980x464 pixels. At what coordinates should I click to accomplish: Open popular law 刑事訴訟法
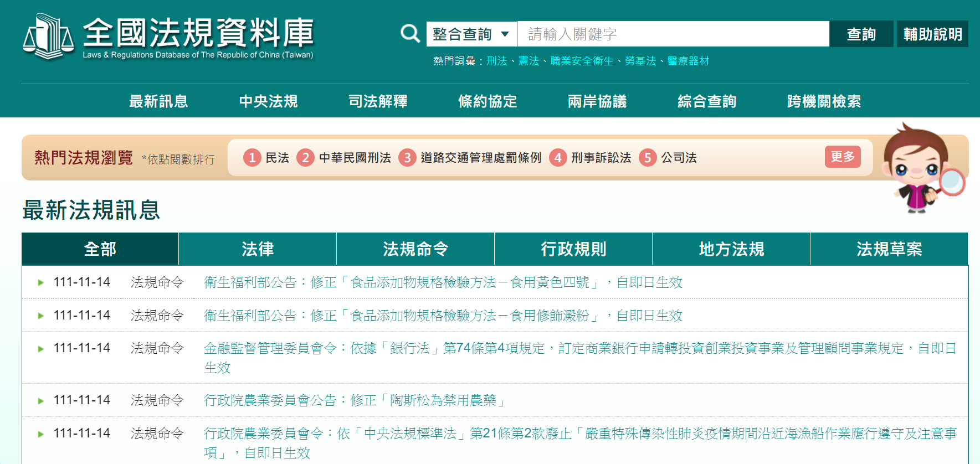tap(601, 158)
